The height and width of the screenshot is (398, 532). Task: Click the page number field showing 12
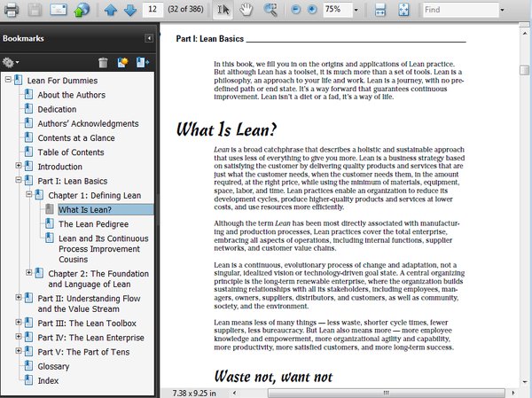coord(153,10)
